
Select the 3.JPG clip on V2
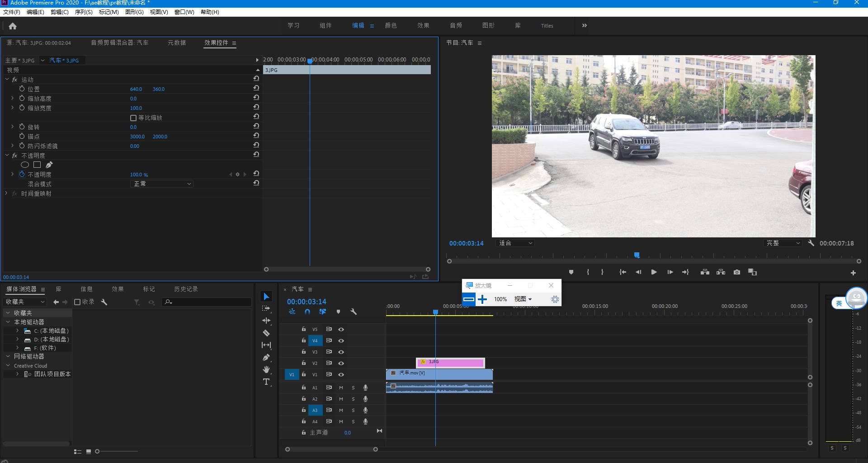pos(450,362)
